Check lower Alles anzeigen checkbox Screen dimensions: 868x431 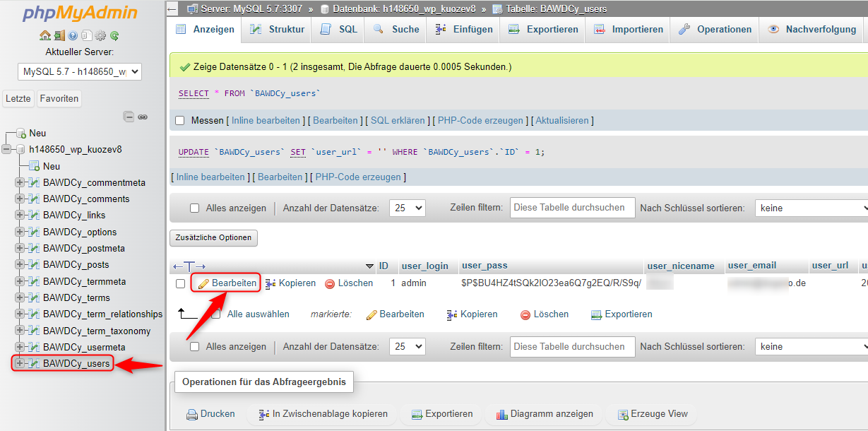point(195,347)
